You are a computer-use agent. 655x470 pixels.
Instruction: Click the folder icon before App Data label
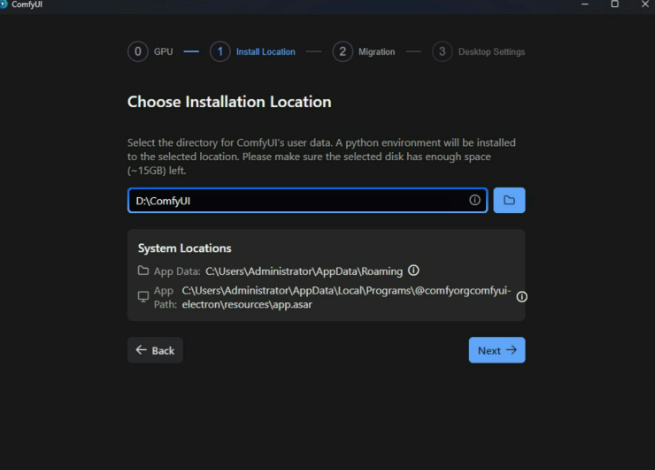(x=143, y=271)
